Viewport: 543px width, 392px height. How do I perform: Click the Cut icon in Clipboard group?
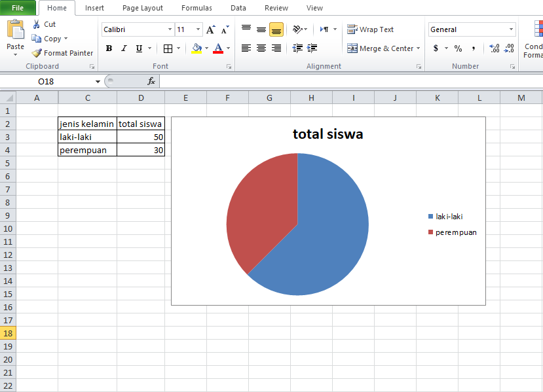[37, 24]
